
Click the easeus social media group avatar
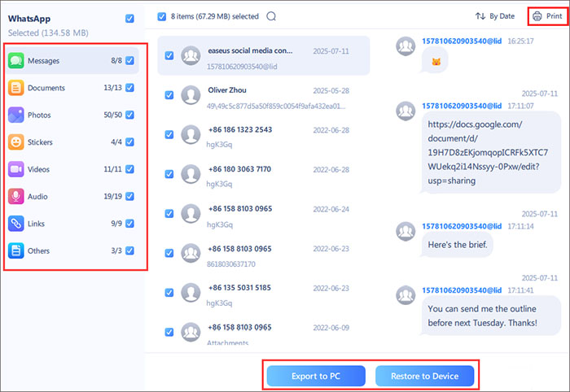[x=191, y=55]
